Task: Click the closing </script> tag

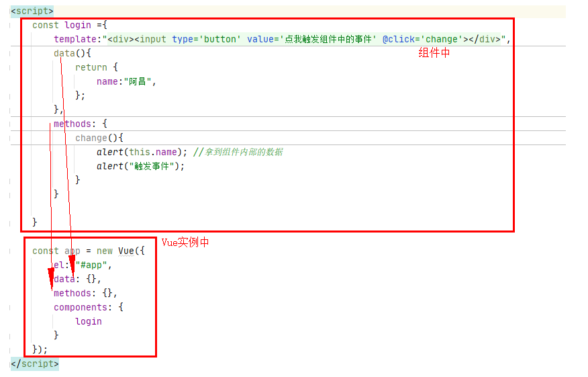Action: 35,364
